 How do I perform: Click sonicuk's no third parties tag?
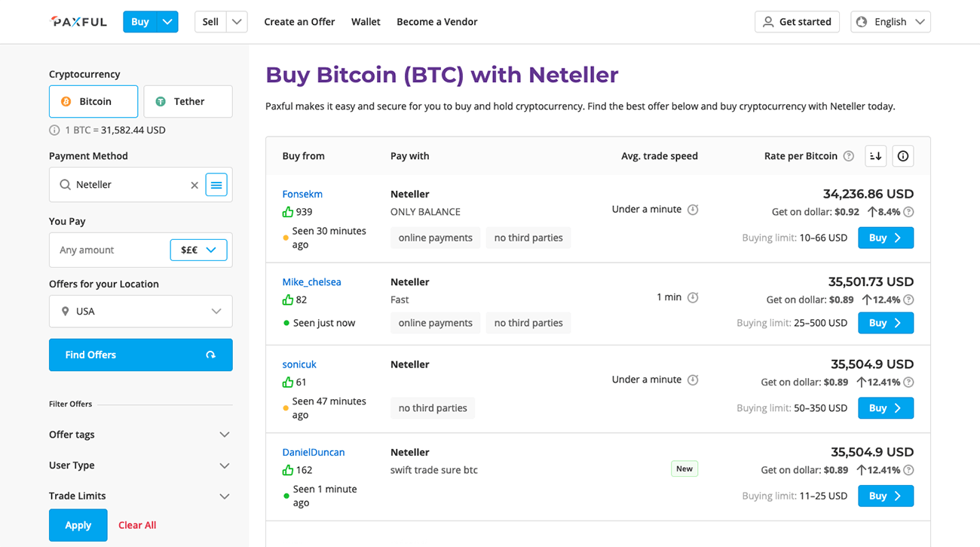[433, 408]
